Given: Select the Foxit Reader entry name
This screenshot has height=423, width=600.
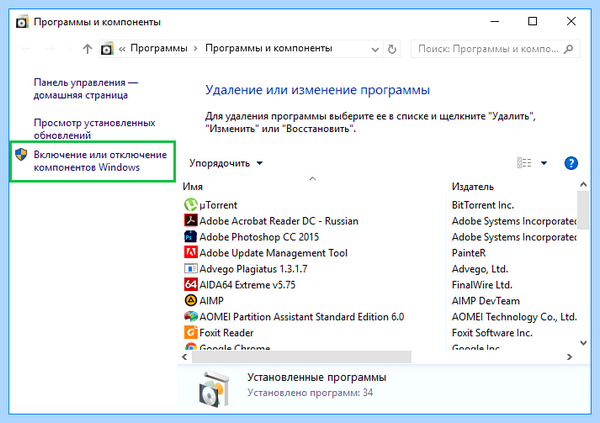Looking at the screenshot, I should point(226,333).
